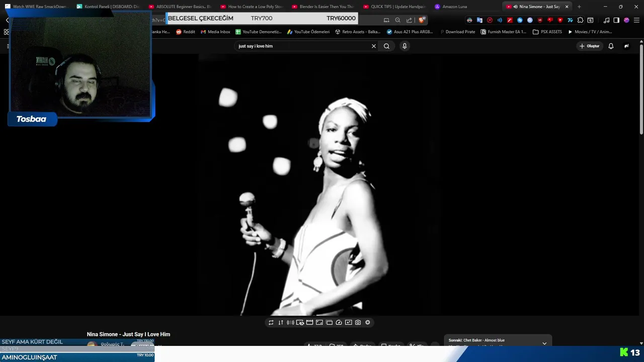Screen dimensions: 644x362
Task: Open the Media Inbox bookmark
Action: (x=215, y=32)
